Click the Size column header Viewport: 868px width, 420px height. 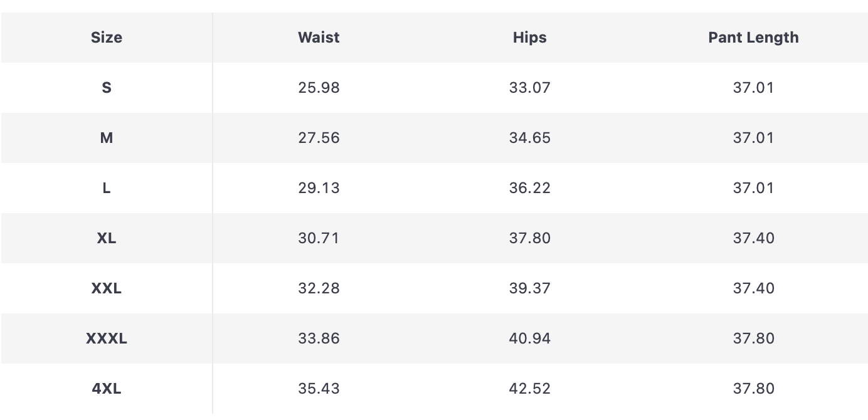pos(107,38)
